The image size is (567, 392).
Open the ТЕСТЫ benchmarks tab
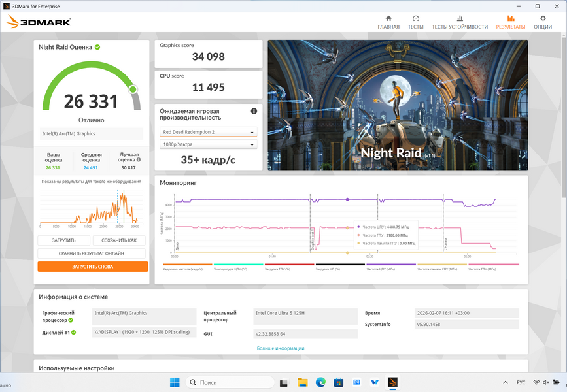point(415,22)
